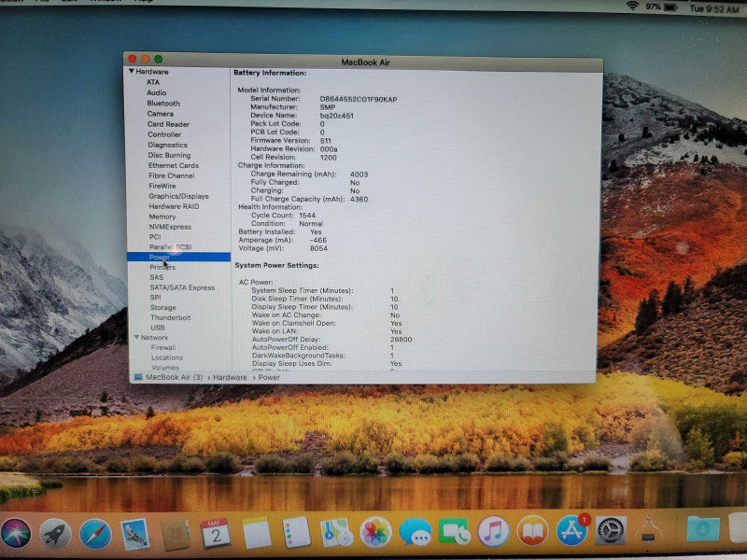Open App Store icon with badge
Image resolution: width=747 pixels, height=560 pixels.
(571, 530)
